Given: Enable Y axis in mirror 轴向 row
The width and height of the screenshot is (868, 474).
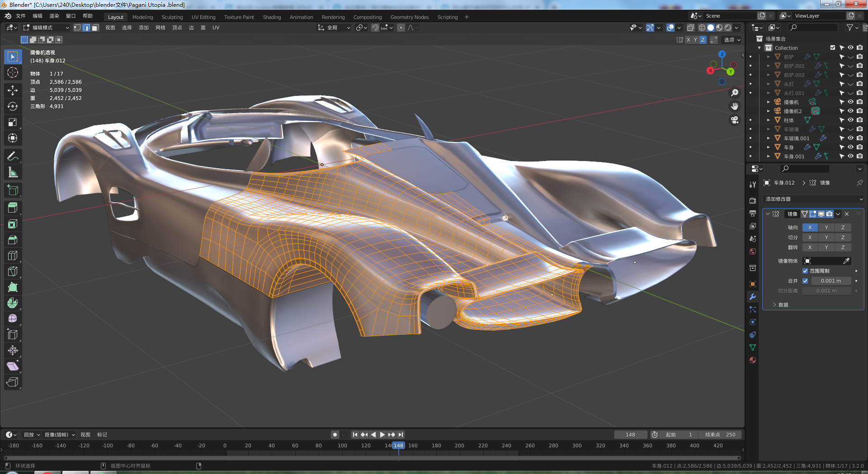Looking at the screenshot, I should pyautogui.click(x=826, y=228).
